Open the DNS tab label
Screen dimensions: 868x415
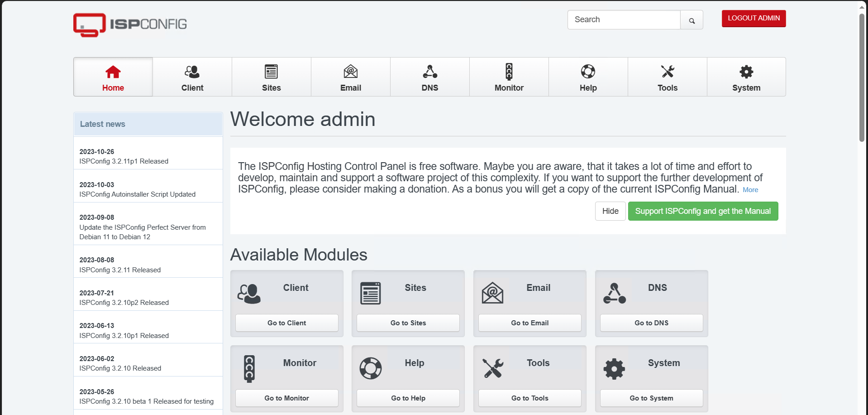(430, 88)
